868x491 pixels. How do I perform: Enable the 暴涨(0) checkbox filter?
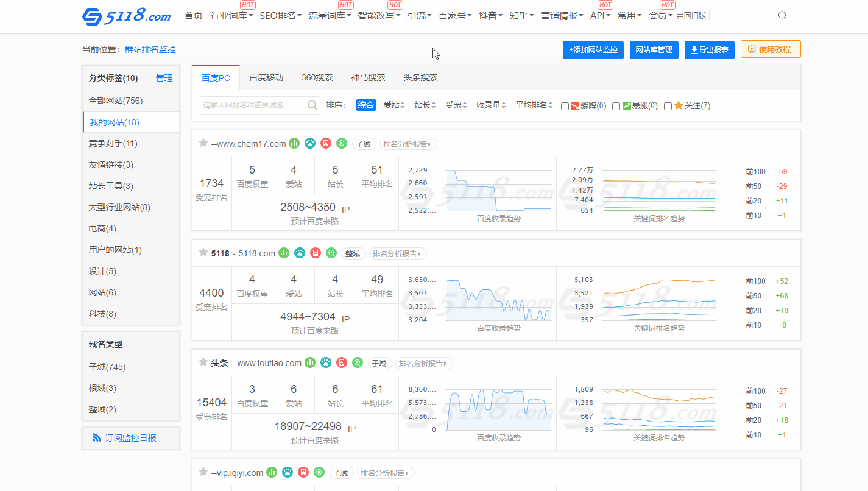[616, 106]
